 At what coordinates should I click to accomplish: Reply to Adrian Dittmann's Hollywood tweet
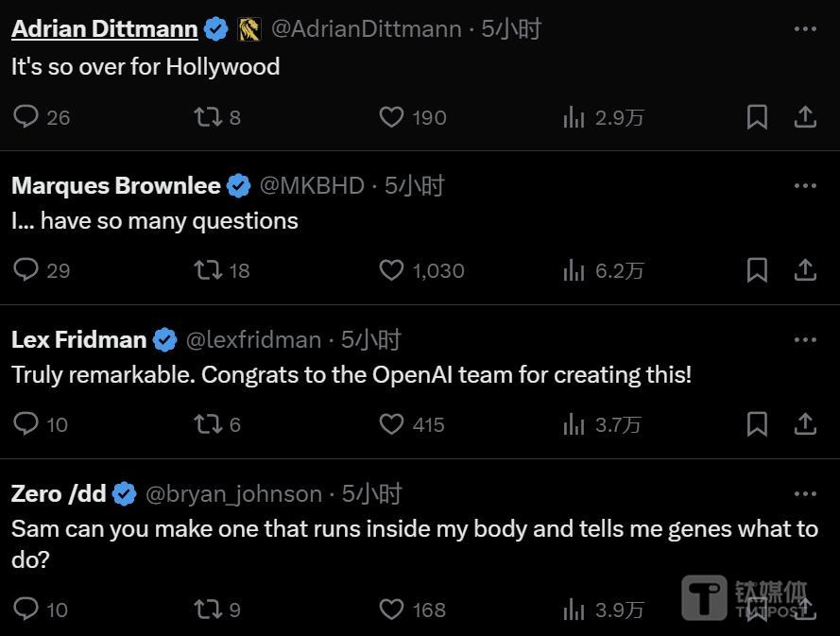pos(26,117)
